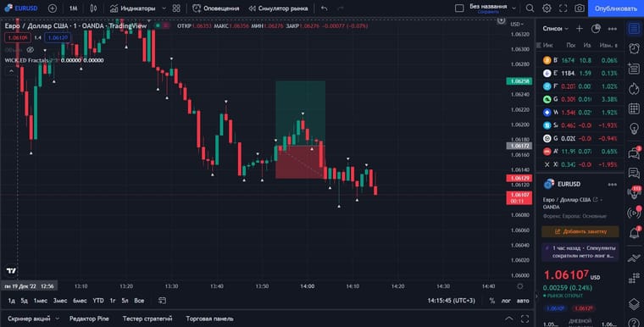This screenshot has height=327, width=644.
Task: Open the Торговая панель tab
Action: [209, 319]
